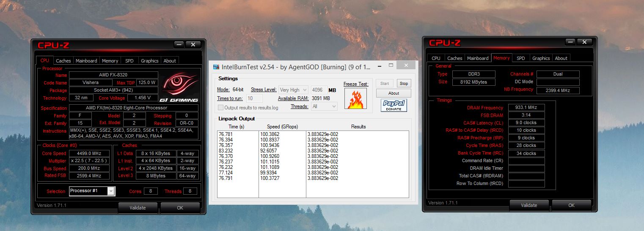Click the disabled Start button
The height and width of the screenshot is (231, 644).
385,84
